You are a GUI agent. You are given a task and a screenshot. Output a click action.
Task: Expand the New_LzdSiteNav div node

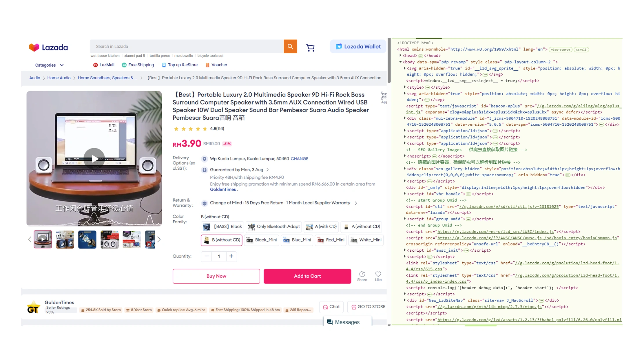pos(405,300)
